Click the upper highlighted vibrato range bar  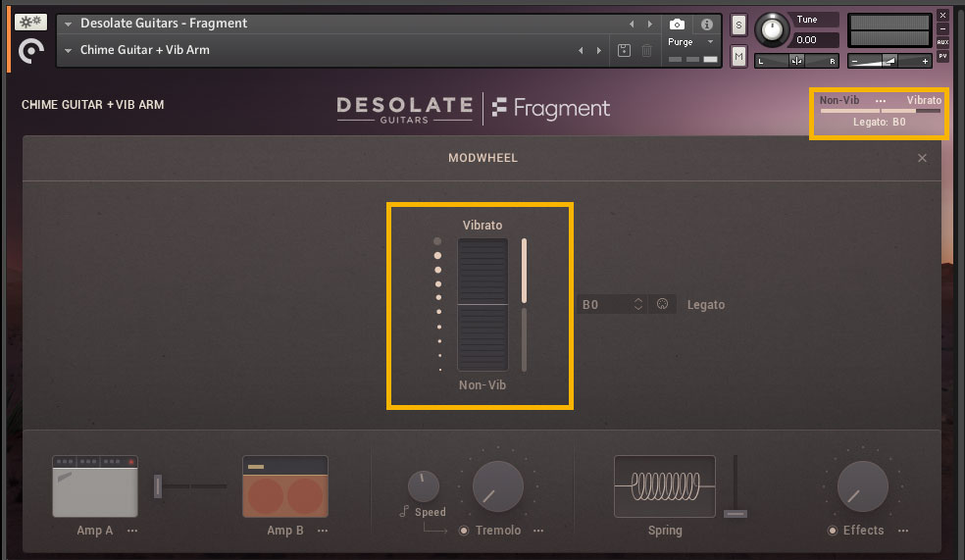(x=525, y=271)
